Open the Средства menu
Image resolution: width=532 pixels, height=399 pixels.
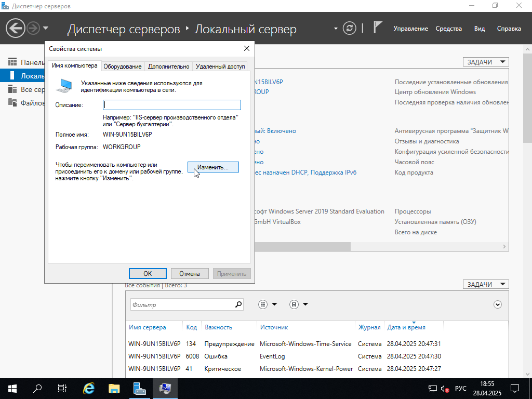click(448, 29)
